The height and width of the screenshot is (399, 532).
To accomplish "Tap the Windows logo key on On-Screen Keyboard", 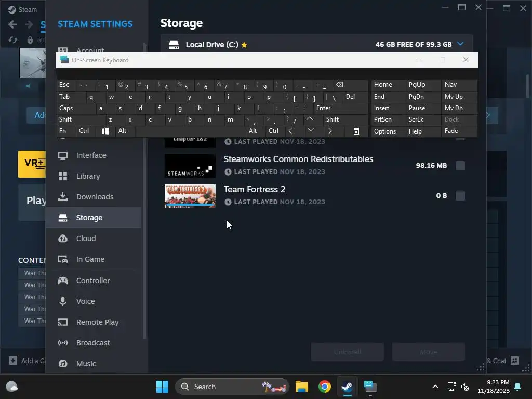I will point(106,131).
